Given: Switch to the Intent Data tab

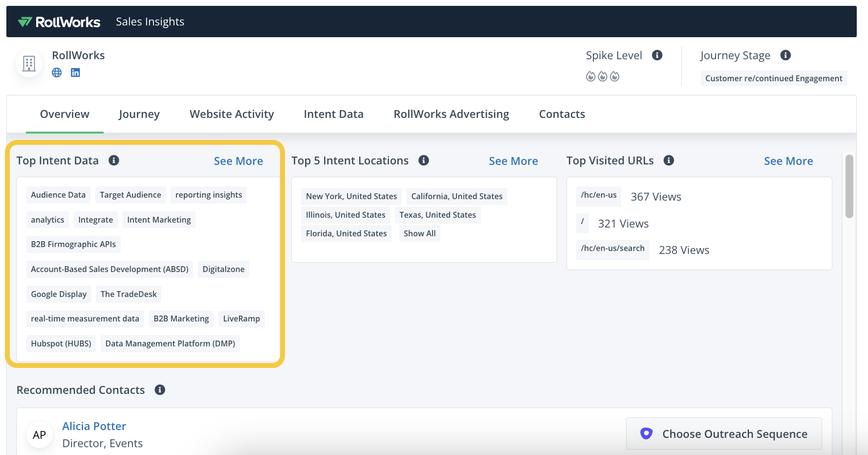Looking at the screenshot, I should (333, 114).
